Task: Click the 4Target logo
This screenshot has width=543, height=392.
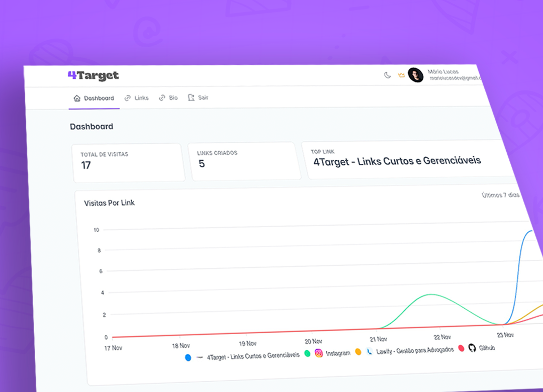Action: pos(93,75)
